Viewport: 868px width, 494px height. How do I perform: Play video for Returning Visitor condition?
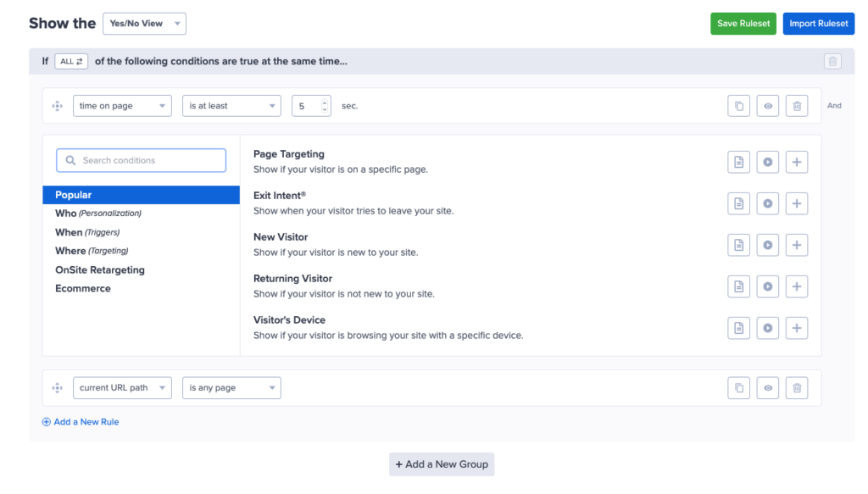(x=767, y=286)
